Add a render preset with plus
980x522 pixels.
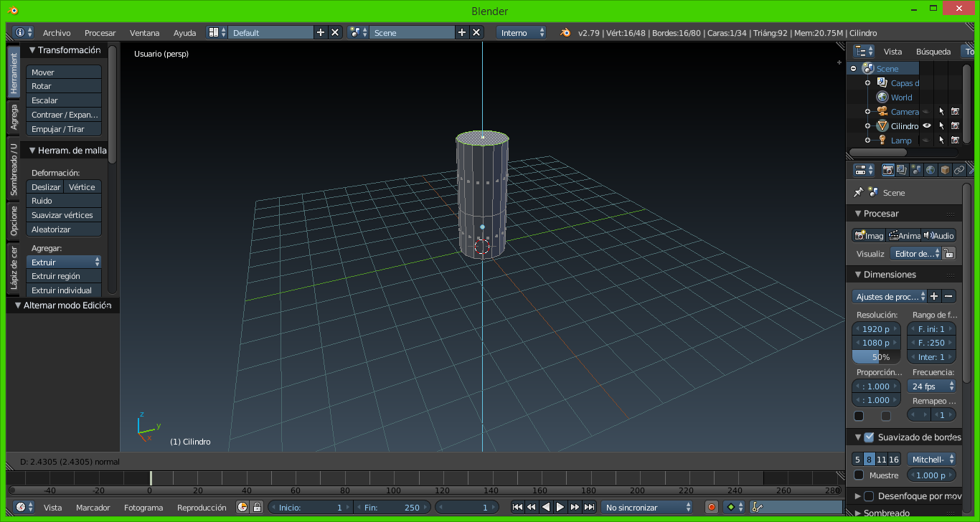[x=934, y=296]
